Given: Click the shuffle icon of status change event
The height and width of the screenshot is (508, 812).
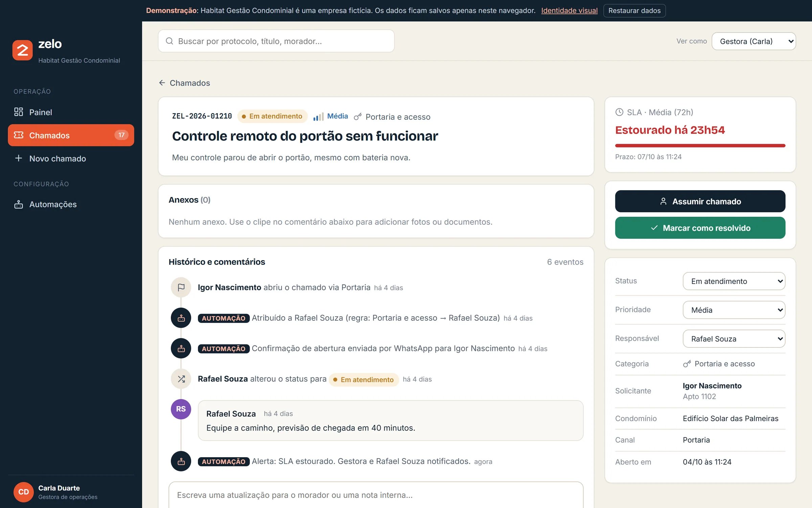Looking at the screenshot, I should point(181,379).
